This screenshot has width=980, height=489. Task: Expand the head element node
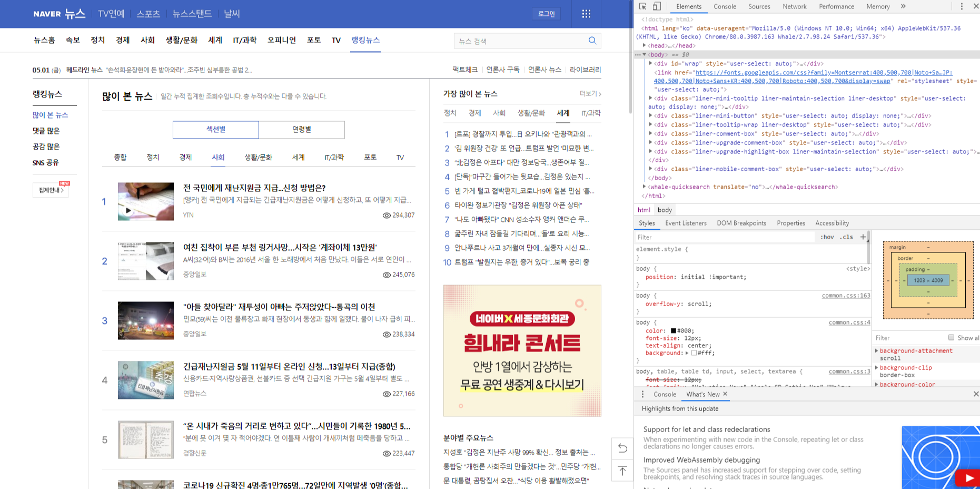coord(645,46)
